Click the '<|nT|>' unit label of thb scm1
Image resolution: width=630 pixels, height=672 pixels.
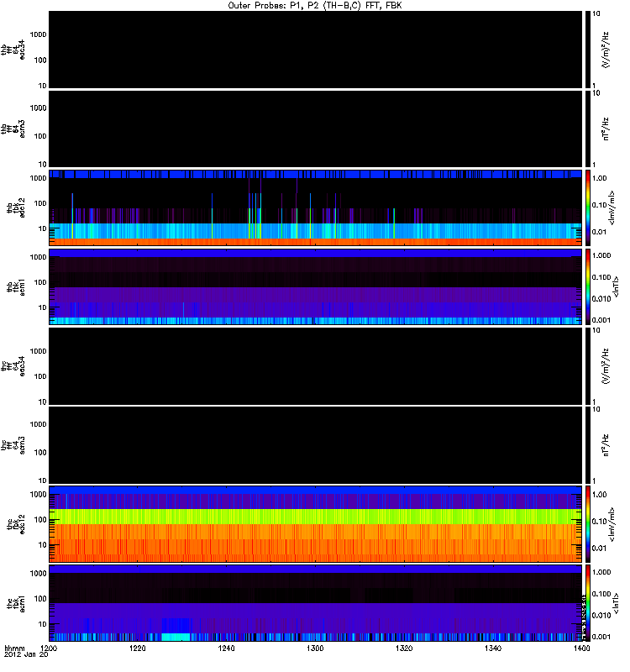617,286
